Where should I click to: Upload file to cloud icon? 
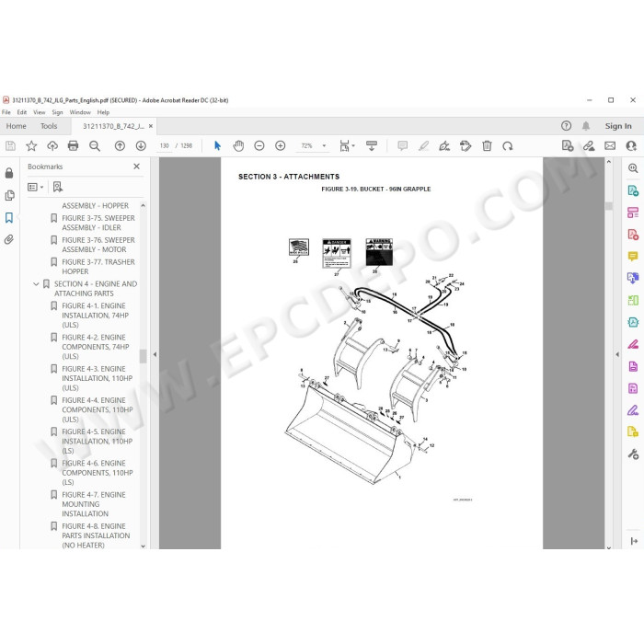pos(52,145)
